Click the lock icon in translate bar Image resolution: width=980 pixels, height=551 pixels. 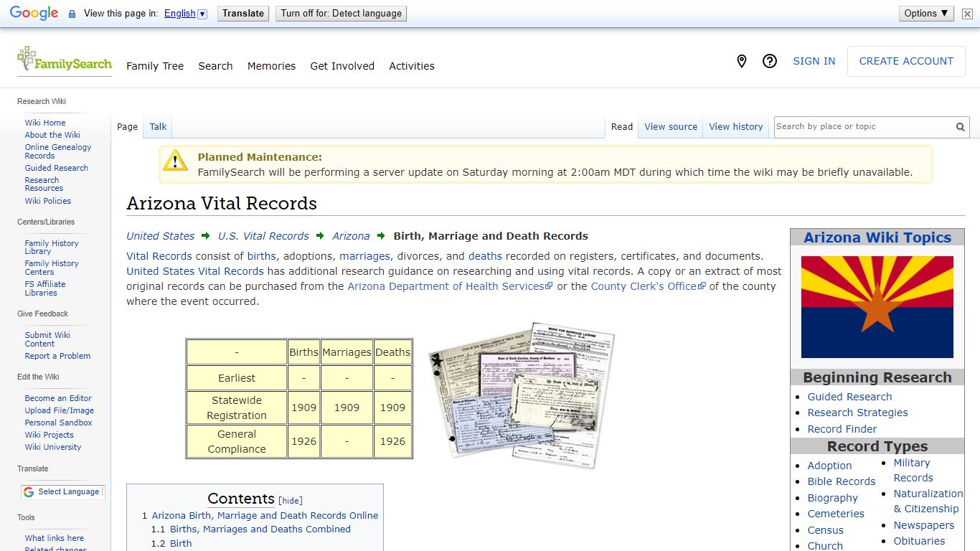click(x=72, y=14)
